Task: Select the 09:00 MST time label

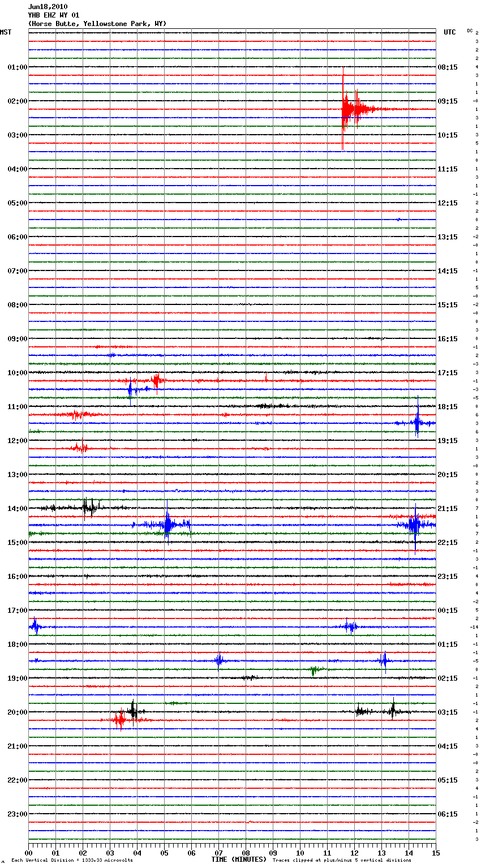Action: coord(18,339)
